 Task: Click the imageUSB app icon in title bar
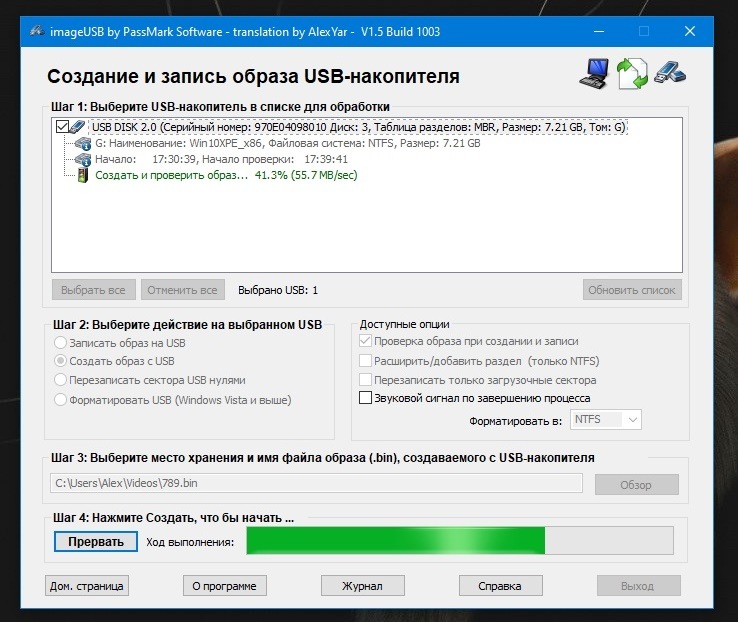tap(37, 32)
